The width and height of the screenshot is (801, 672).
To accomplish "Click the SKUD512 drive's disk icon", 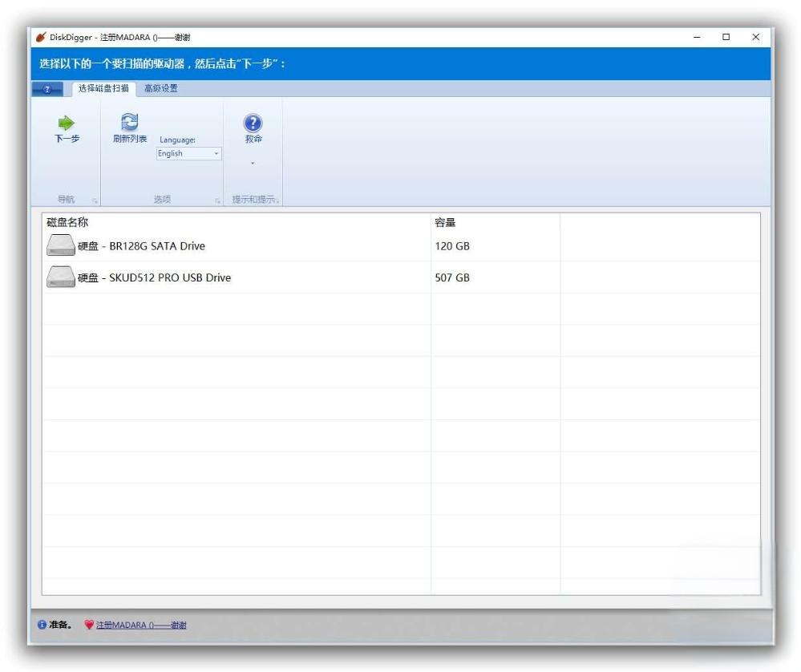I will (61, 277).
